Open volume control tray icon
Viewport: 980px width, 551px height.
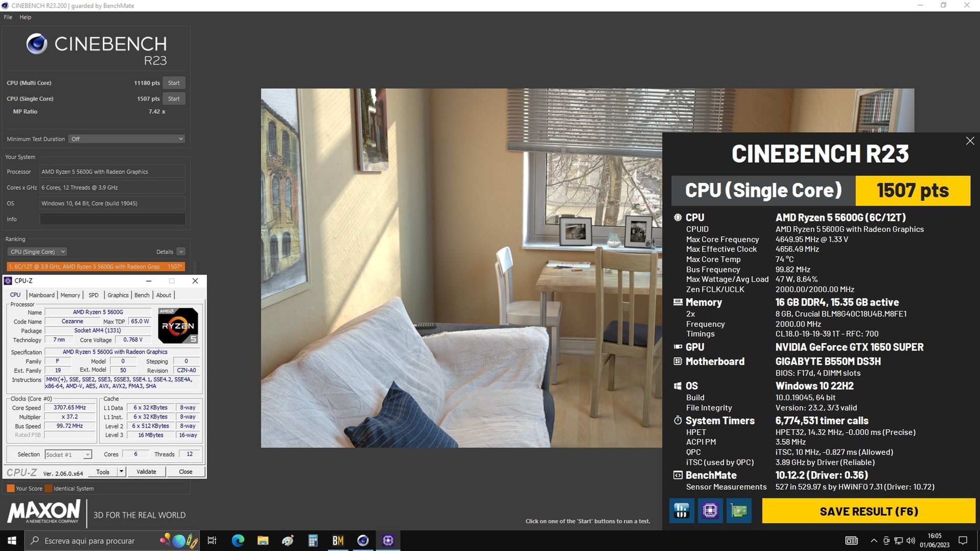tap(911, 540)
